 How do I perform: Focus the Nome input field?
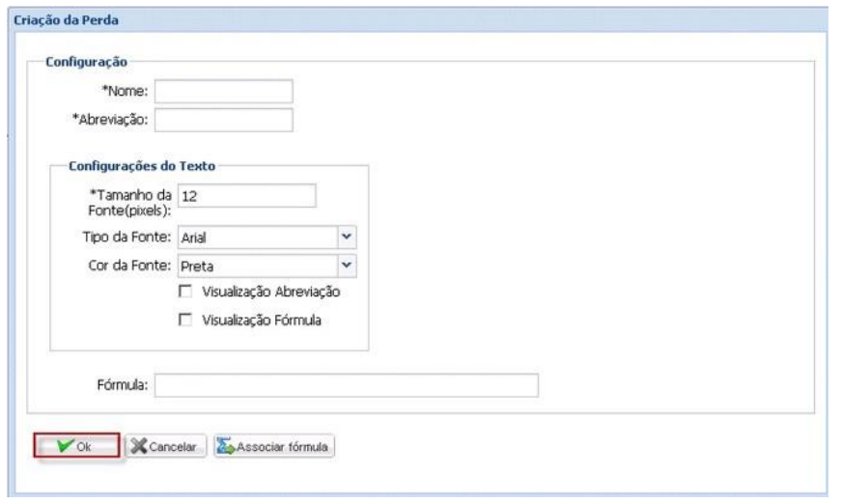[223, 91]
